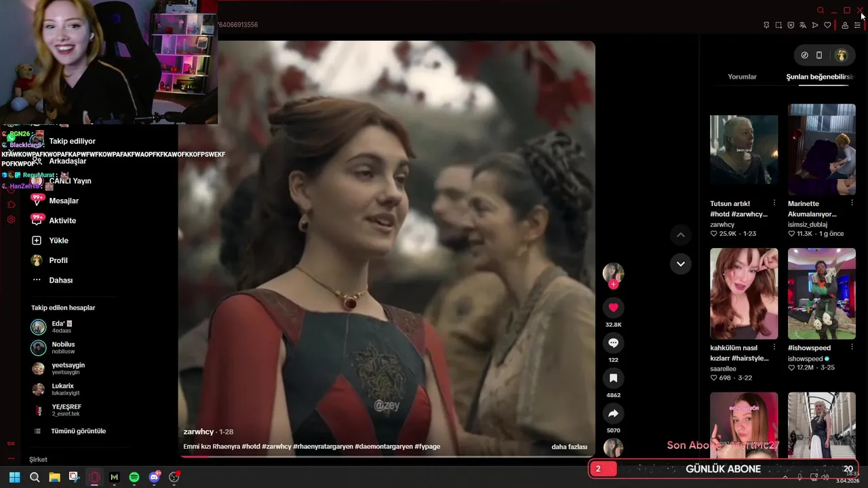The image size is (868, 488).
Task: Open options menu for "#ishowspeed" card
Action: click(852, 348)
